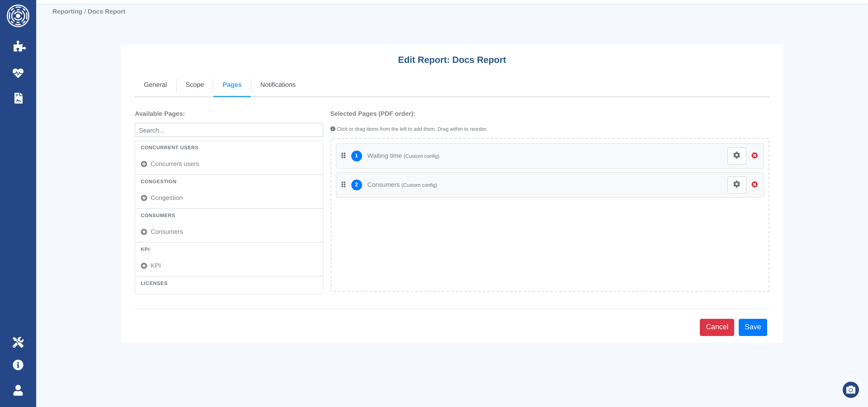Click plus icon next to Congestion
The width and height of the screenshot is (868, 407).
144,198
